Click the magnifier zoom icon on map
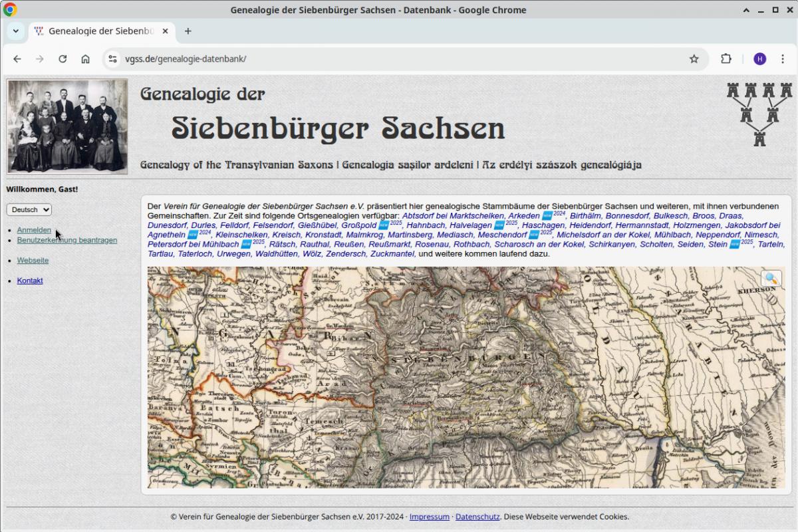This screenshot has height=532, width=798. click(x=771, y=279)
